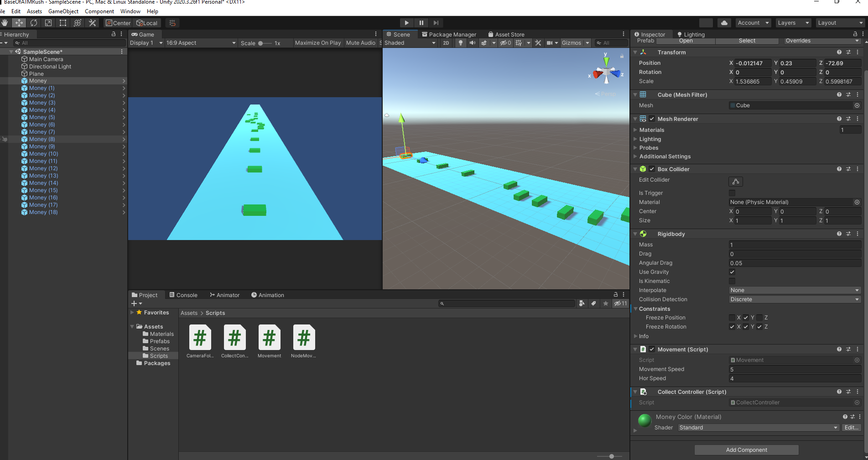Open the Shaded draw mode dropdown
This screenshot has height=460, width=868.
tap(408, 42)
